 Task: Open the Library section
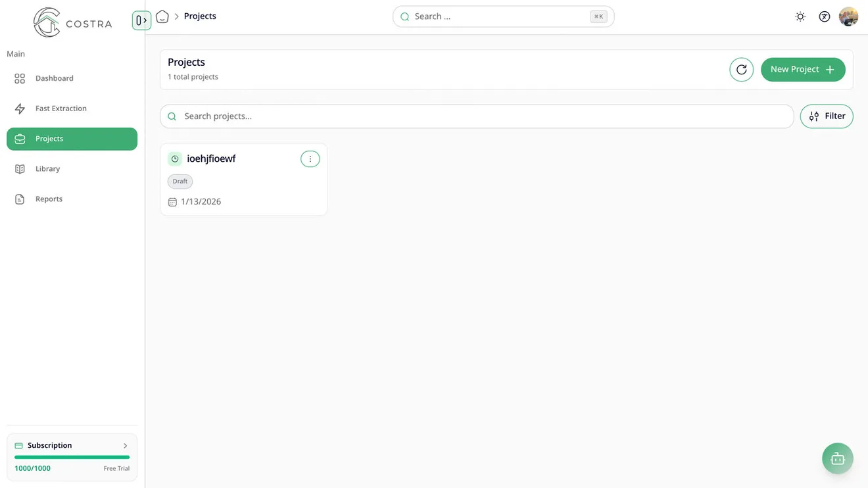(72, 169)
